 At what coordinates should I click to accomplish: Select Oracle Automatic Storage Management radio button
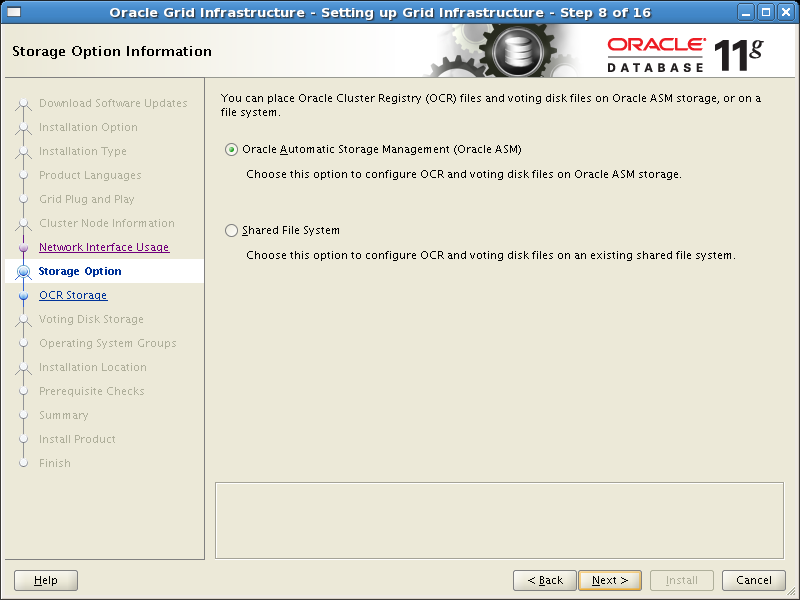(231, 149)
